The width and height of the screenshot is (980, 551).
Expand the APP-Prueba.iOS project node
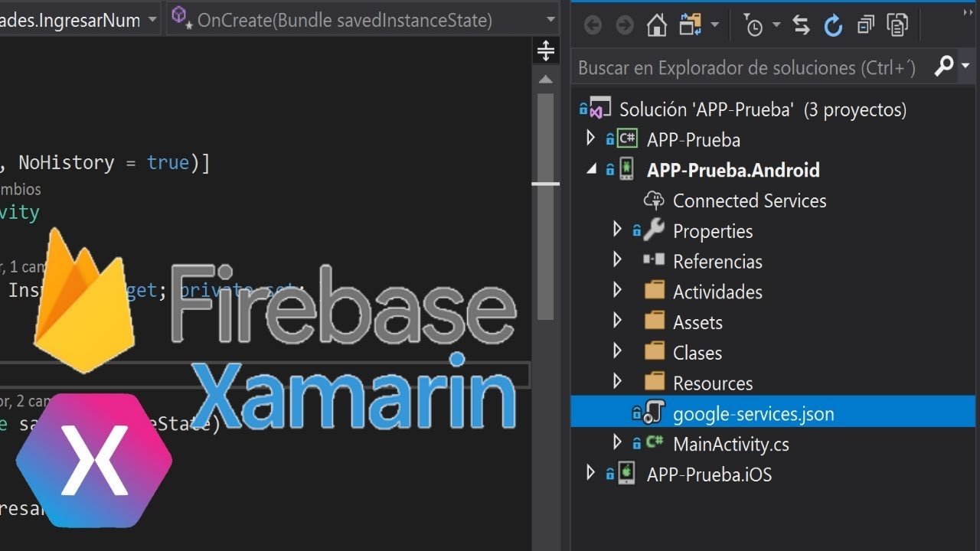point(590,472)
